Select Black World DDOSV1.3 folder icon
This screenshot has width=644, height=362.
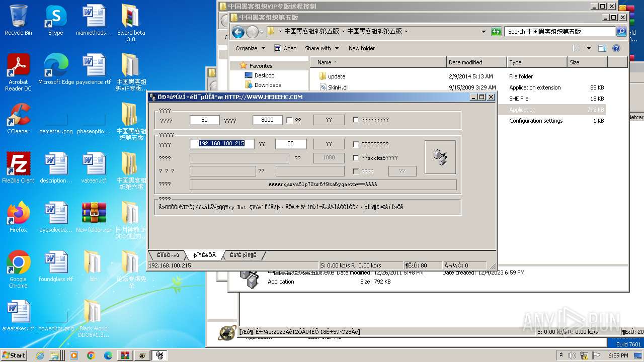pyautogui.click(x=93, y=318)
